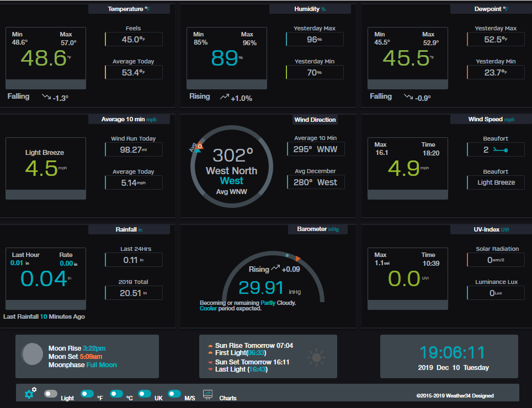Click the 89% current humidity reading
Image resolution: width=532 pixels, height=408 pixels.
click(224, 58)
